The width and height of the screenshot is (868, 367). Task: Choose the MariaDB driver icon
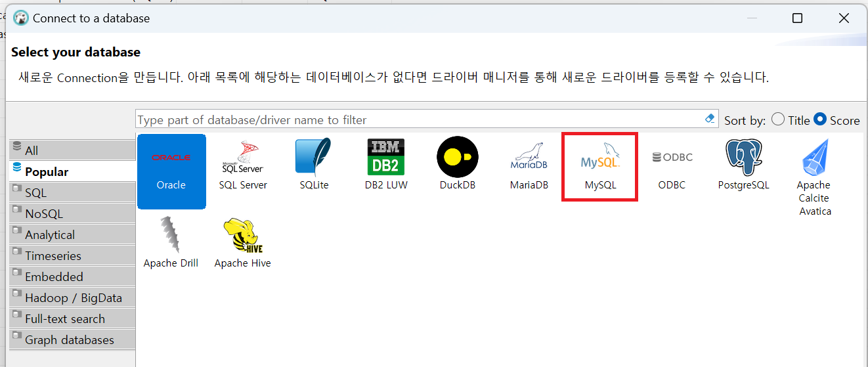click(529, 164)
